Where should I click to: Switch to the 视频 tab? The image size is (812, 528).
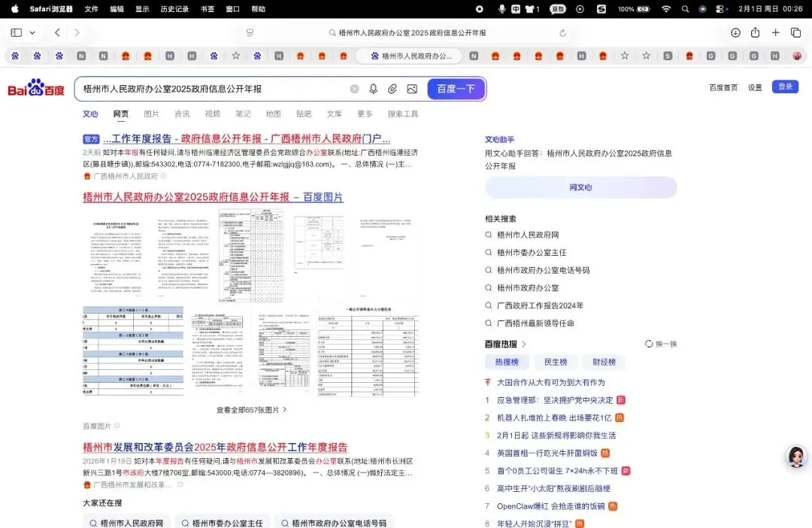212,114
